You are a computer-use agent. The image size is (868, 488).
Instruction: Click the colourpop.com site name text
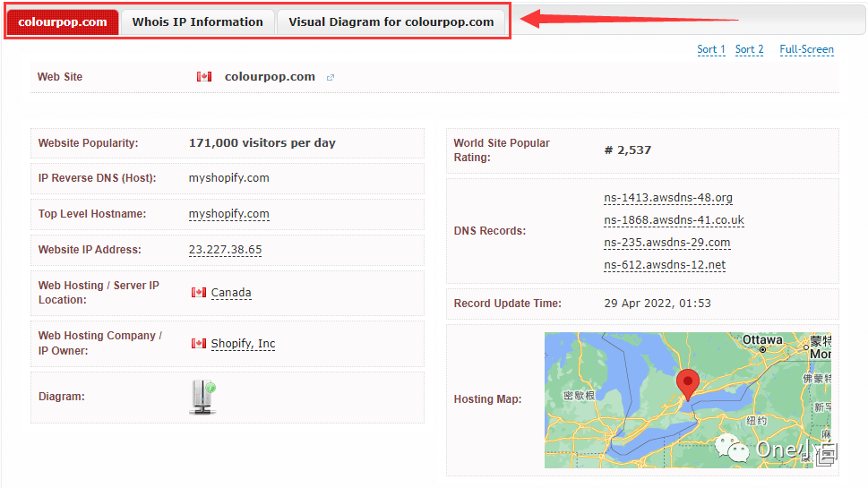point(270,76)
